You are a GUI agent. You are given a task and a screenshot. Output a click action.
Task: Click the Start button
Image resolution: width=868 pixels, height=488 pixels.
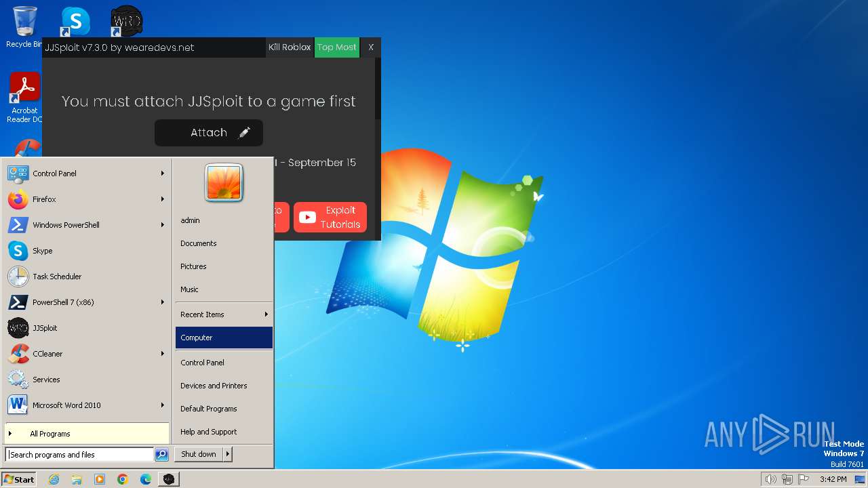click(x=19, y=479)
